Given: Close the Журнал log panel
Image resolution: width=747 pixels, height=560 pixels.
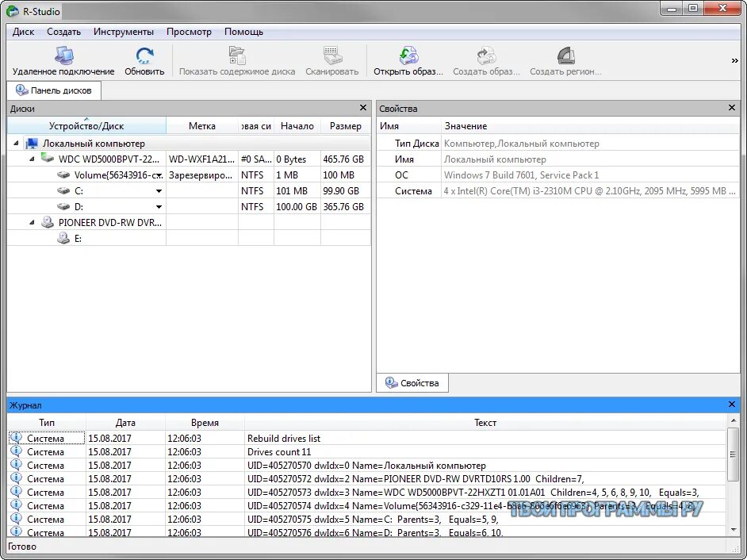Looking at the screenshot, I should [x=732, y=405].
